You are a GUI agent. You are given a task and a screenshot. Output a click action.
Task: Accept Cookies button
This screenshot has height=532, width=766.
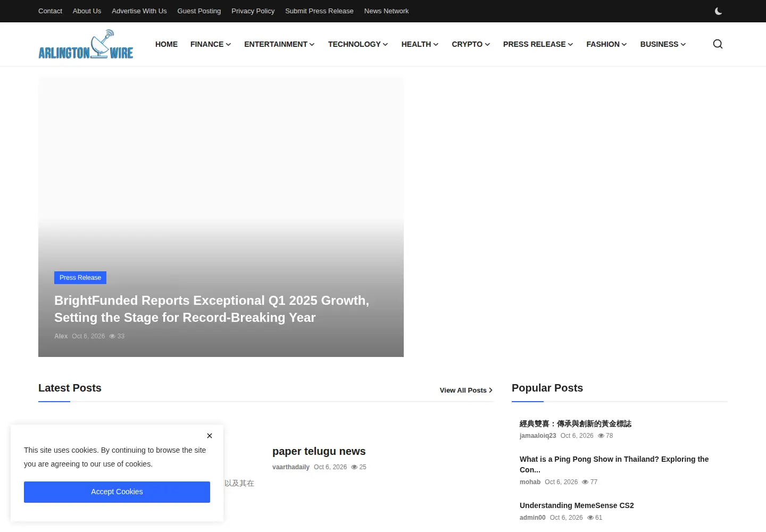[x=117, y=492]
